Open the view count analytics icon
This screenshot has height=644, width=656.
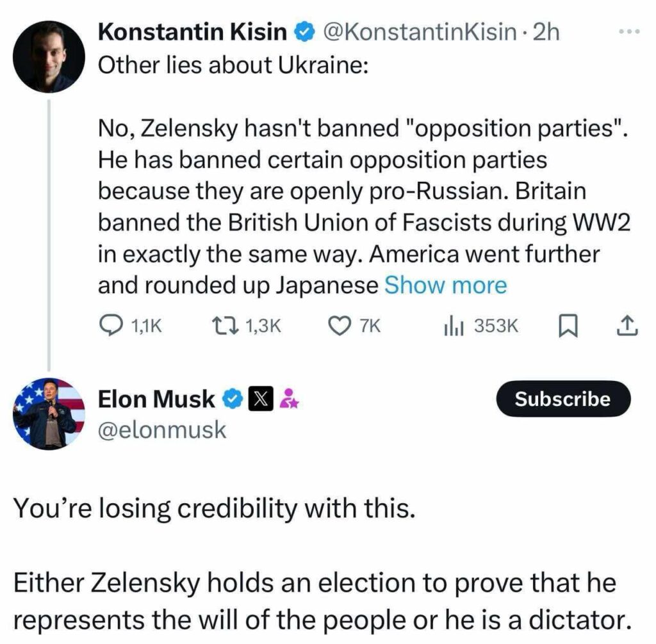point(454,326)
